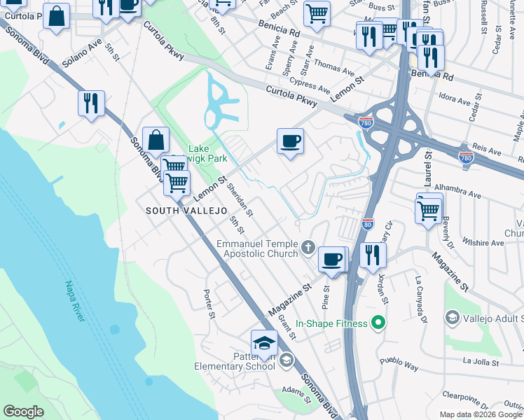This screenshot has width=524, height=420.
Task: Select the In-Shape Fitness label
Action: (331, 323)
